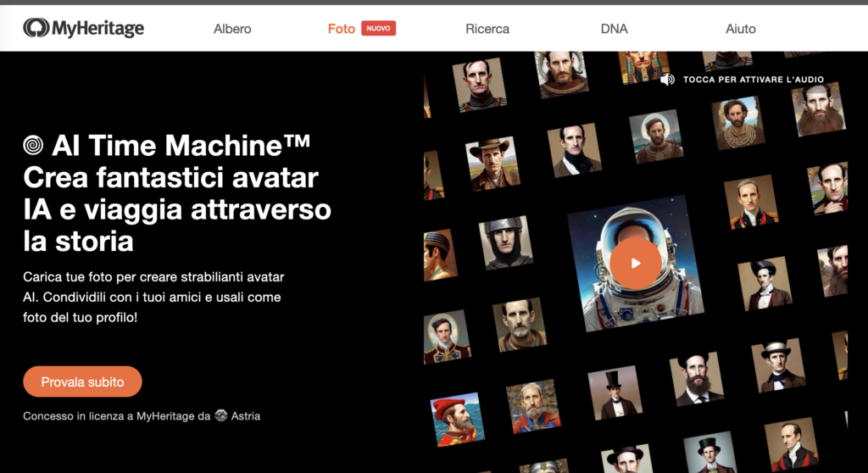Open the Aiuto menu

(741, 29)
